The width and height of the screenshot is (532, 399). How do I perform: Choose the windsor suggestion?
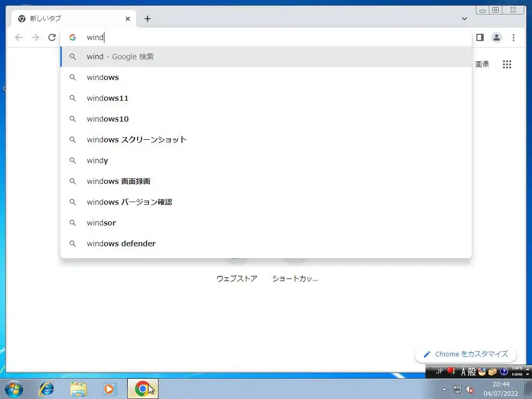[x=267, y=222]
